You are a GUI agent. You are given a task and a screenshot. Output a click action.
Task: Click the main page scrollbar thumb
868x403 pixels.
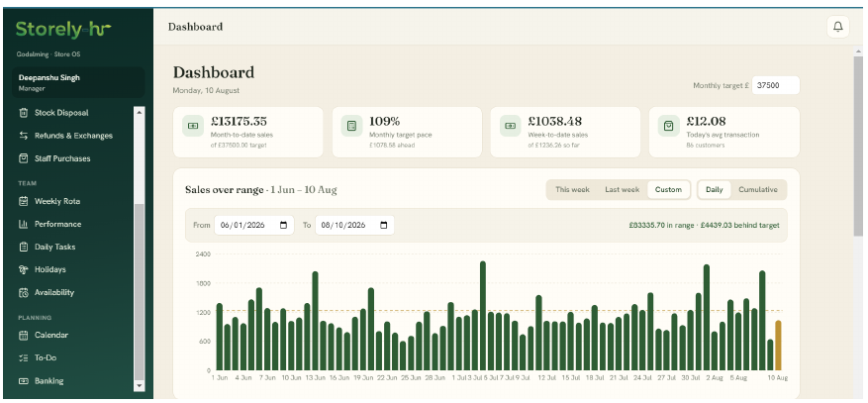tap(858, 147)
